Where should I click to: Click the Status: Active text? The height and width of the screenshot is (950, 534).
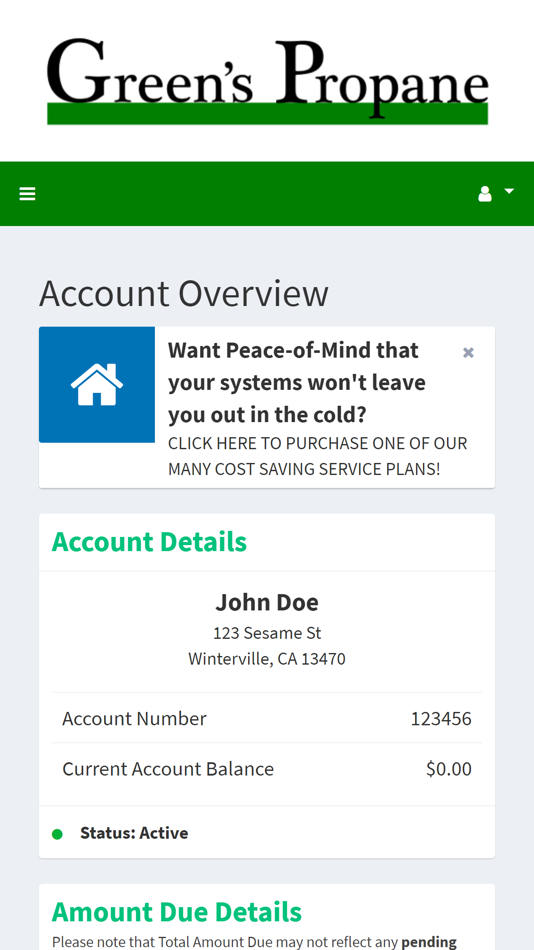(x=134, y=833)
